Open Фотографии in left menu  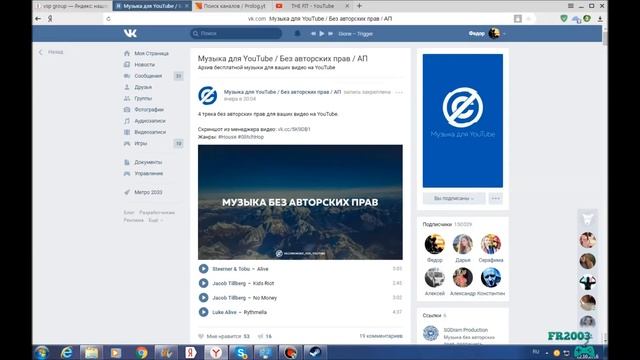(149, 109)
